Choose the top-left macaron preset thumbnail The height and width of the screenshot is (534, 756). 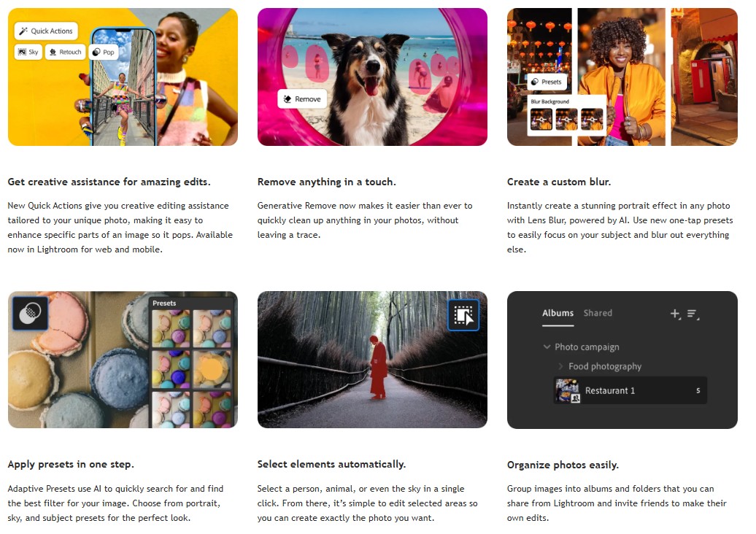point(171,328)
